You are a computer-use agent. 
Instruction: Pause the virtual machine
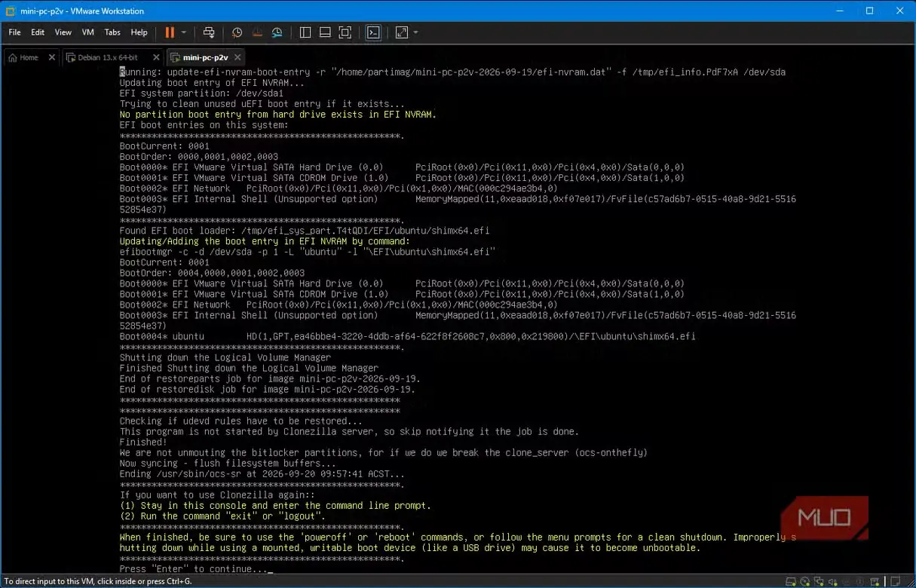click(x=170, y=32)
